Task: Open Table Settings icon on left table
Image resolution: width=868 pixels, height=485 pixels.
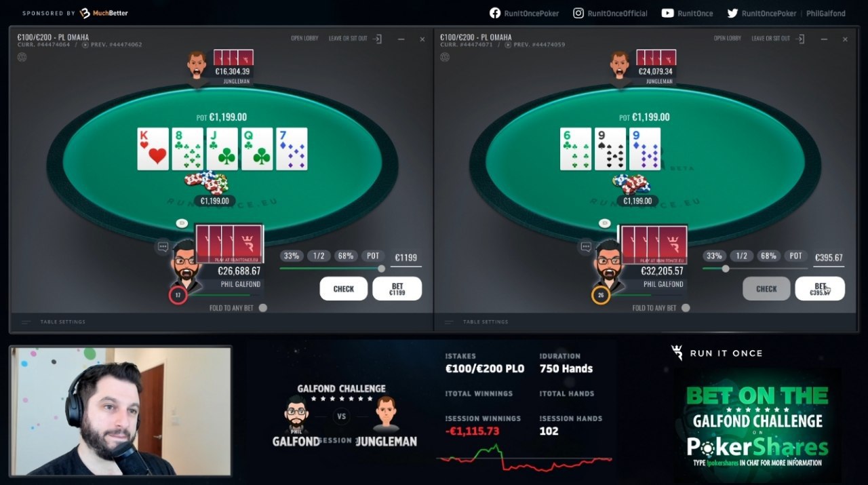Action: pos(26,322)
